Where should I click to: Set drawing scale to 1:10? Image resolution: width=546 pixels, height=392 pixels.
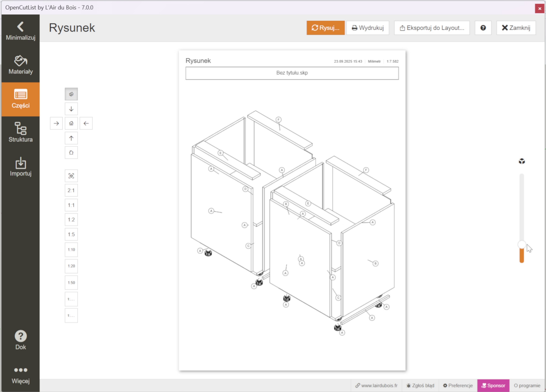click(x=71, y=250)
